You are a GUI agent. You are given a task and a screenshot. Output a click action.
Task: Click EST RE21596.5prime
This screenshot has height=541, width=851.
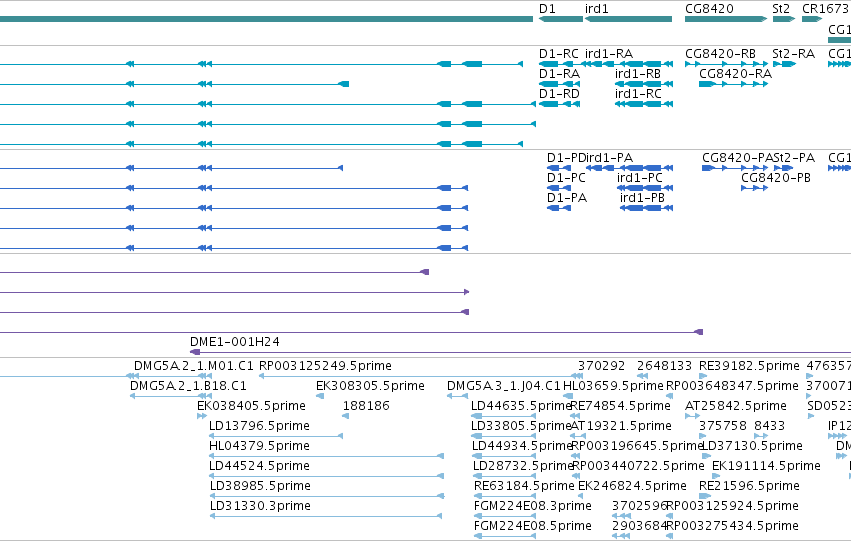click(x=705, y=497)
